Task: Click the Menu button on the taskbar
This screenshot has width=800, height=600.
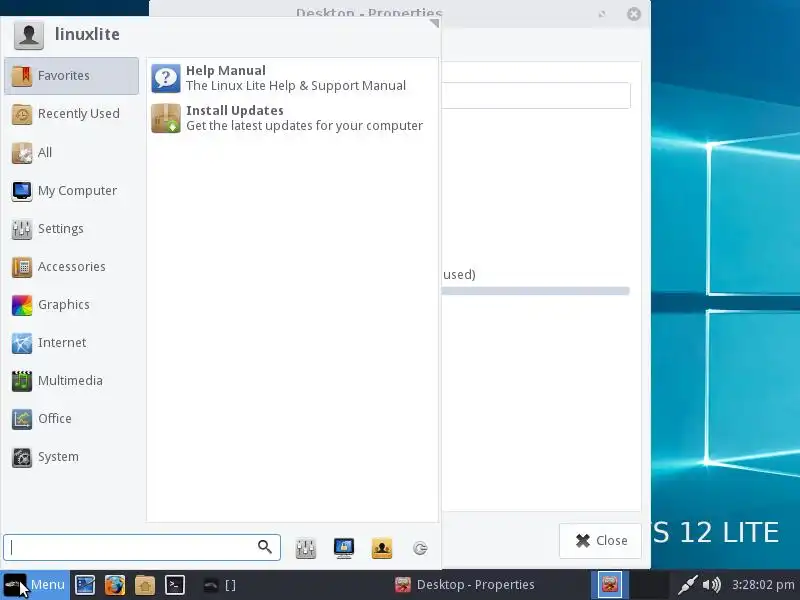Action: (x=35, y=585)
